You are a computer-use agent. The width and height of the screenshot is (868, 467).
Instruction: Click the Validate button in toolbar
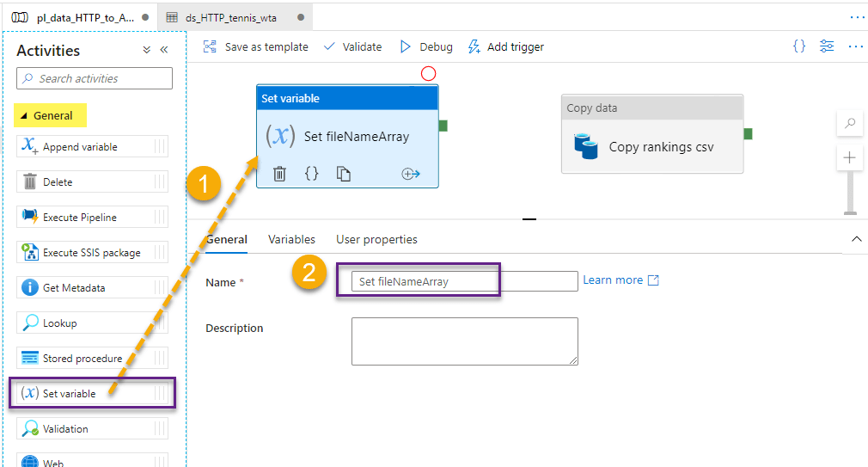352,46
